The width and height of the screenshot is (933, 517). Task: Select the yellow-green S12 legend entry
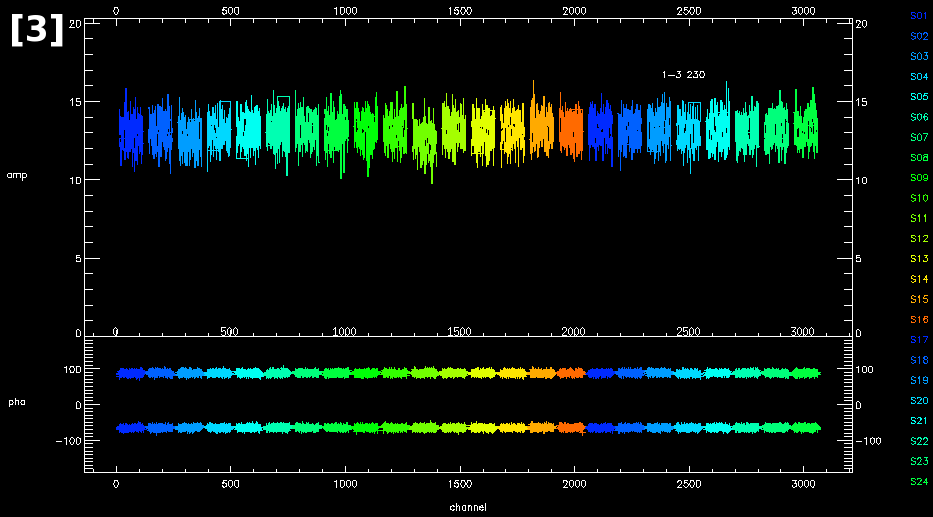[x=919, y=239]
